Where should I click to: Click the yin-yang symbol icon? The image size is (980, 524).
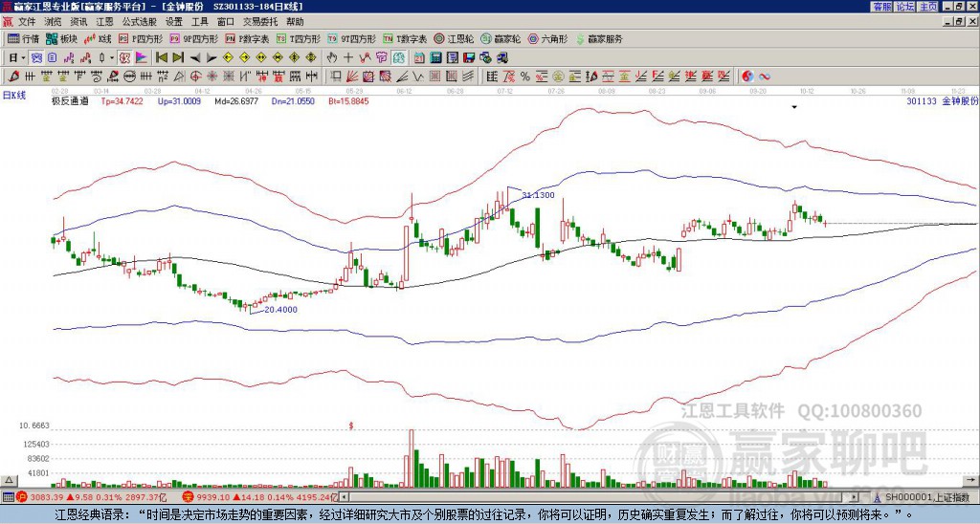pyautogui.click(x=747, y=76)
